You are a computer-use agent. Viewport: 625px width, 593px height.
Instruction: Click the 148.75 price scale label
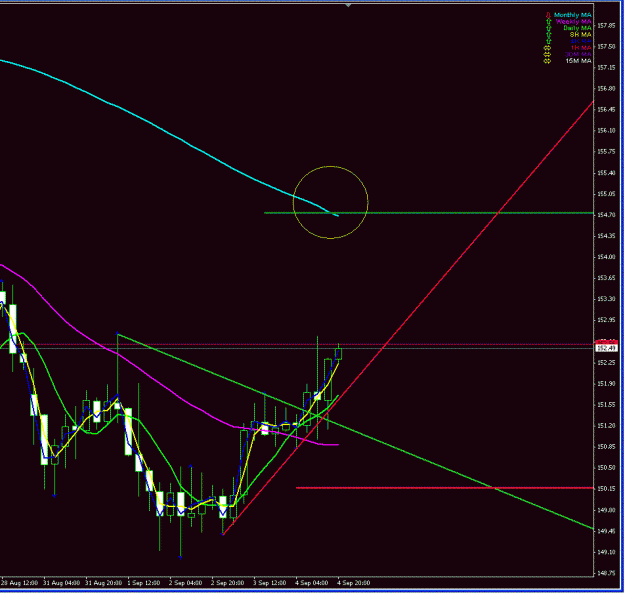click(606, 573)
